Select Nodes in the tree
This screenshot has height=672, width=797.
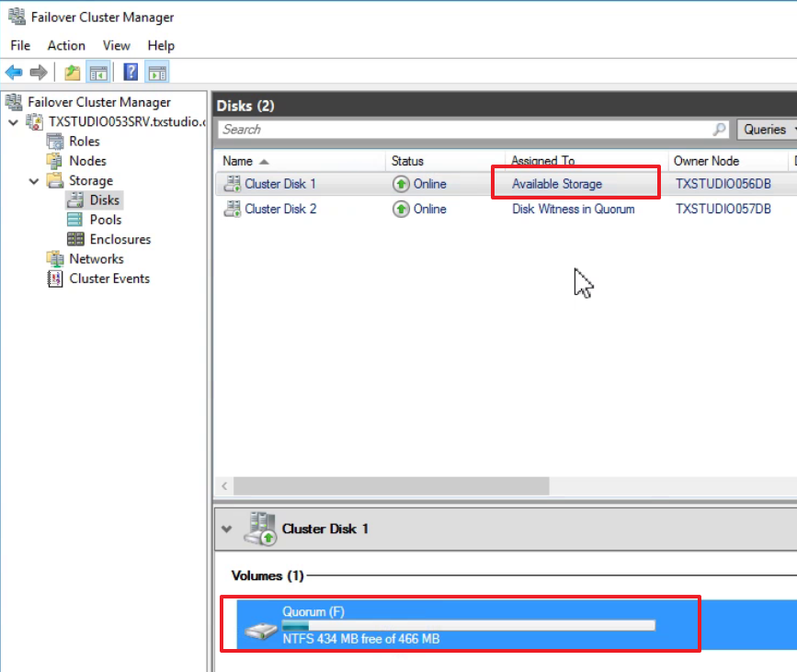point(88,161)
